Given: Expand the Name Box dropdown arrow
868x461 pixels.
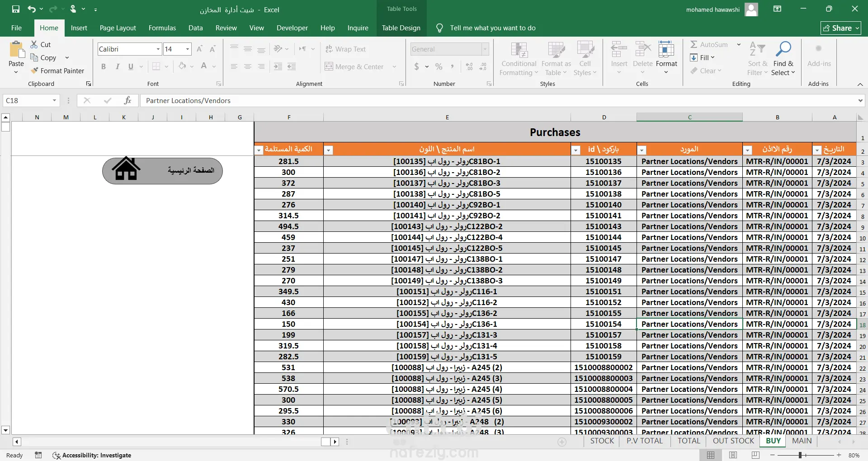Looking at the screenshot, I should 54,100.
